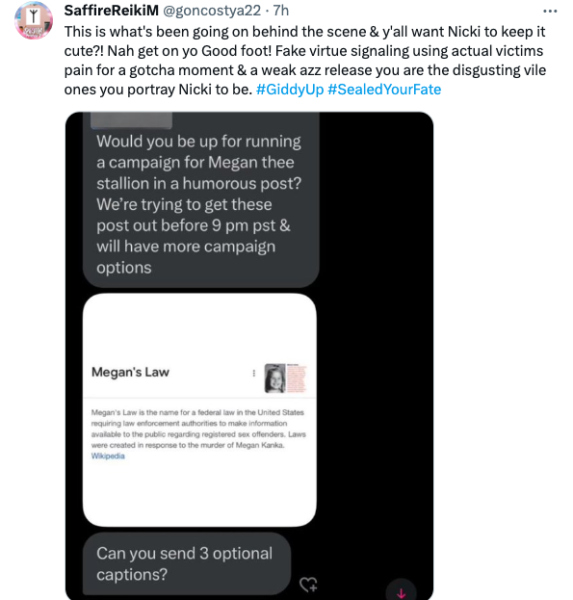The height and width of the screenshot is (600, 573).
Task: Follow the Wikipedia link in the card
Action: coord(108,456)
